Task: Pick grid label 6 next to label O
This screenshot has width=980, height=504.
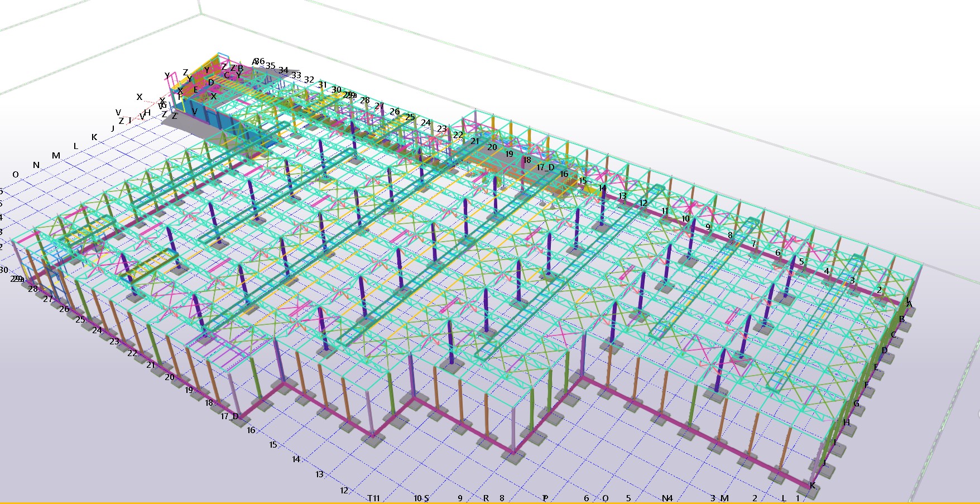Action: 587,498
